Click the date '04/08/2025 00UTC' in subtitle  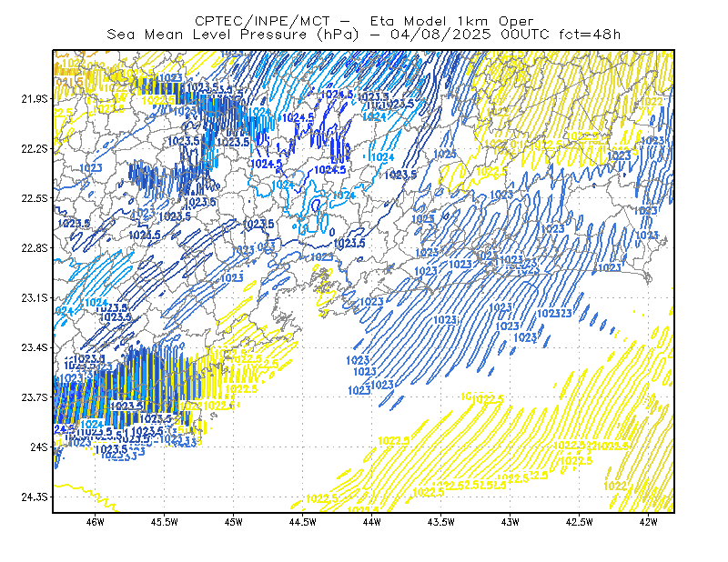470,35
